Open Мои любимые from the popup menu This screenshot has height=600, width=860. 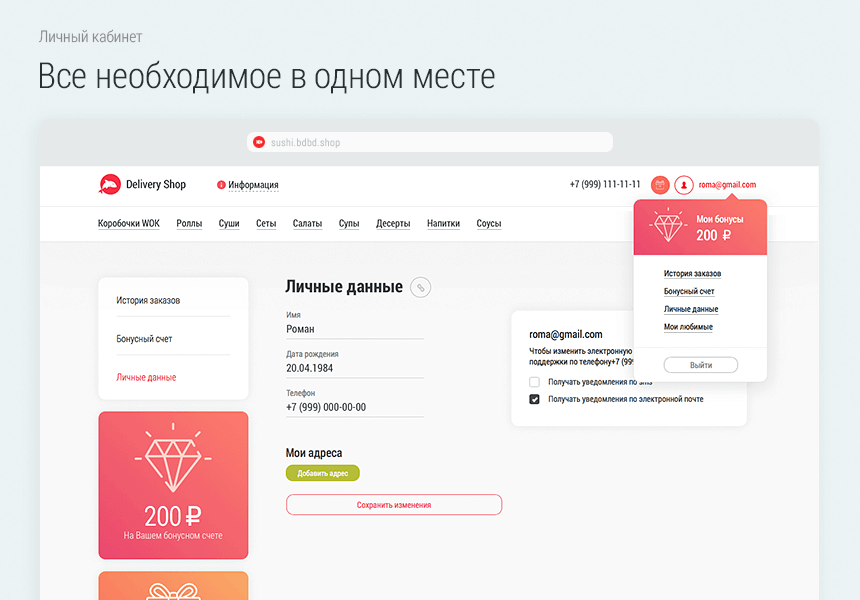click(688, 327)
